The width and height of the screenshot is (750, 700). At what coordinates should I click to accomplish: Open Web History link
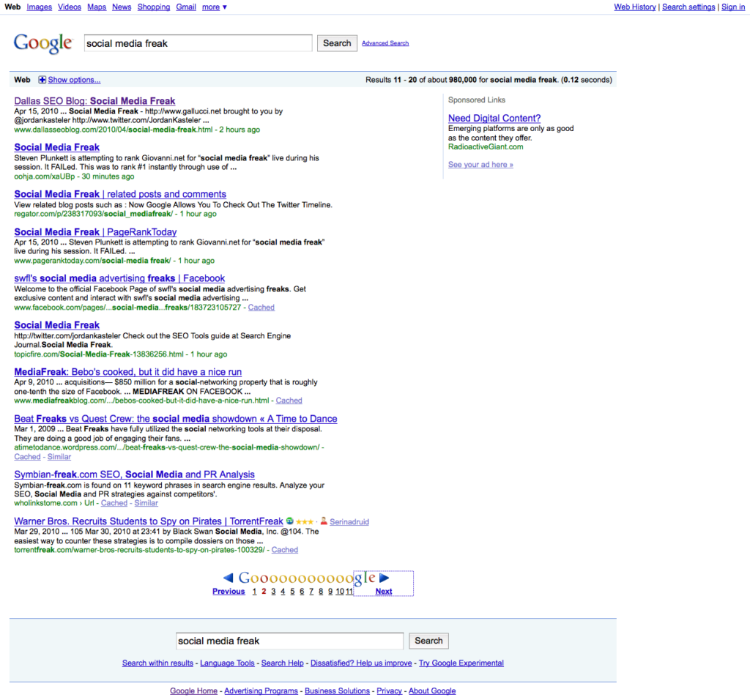635,7
